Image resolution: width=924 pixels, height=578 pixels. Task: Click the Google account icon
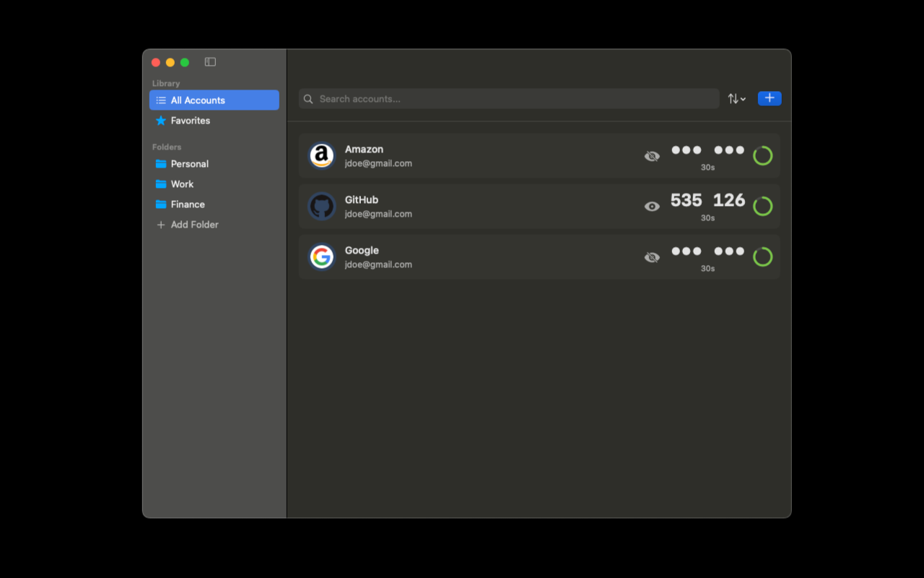tap(321, 256)
